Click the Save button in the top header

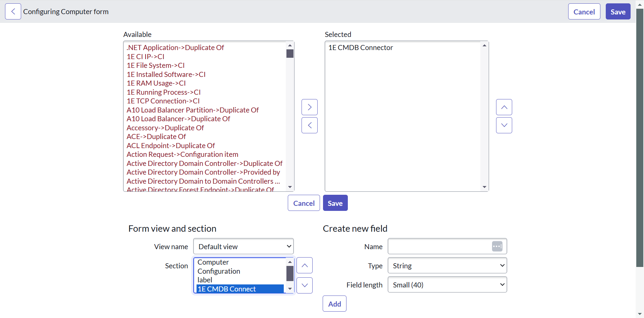click(x=618, y=12)
